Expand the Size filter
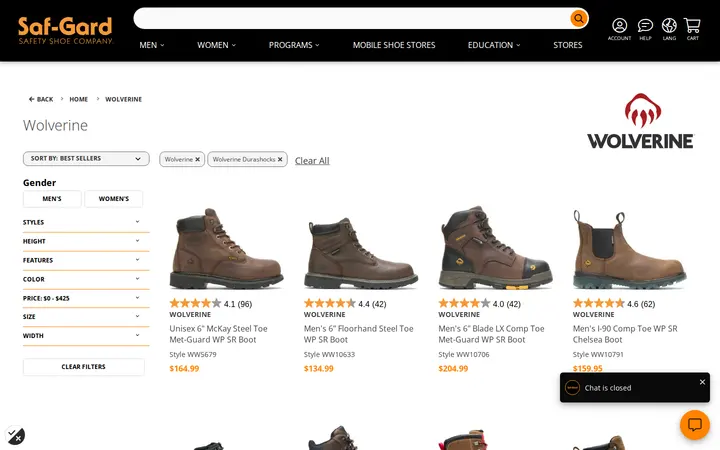The image size is (720, 450). pos(86,317)
